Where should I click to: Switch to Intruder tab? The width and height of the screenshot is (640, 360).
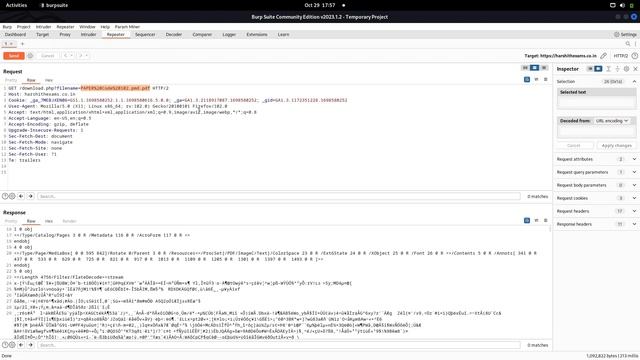click(88, 35)
